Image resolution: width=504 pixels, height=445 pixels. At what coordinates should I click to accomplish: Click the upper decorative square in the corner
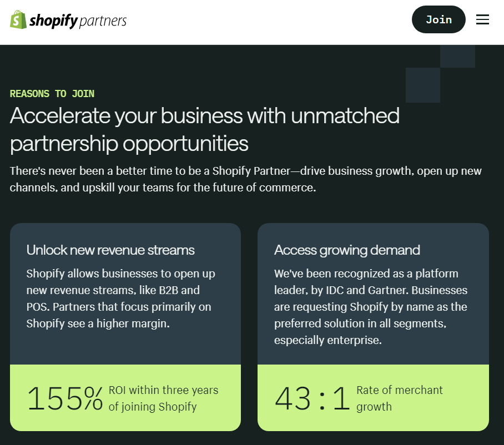(x=457, y=57)
